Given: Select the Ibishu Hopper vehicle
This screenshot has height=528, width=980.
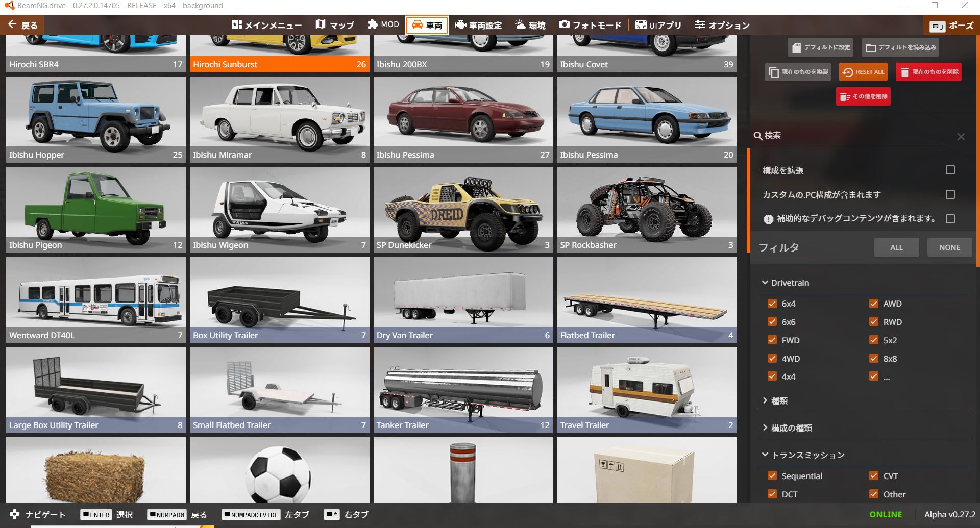Looking at the screenshot, I should tap(96, 119).
